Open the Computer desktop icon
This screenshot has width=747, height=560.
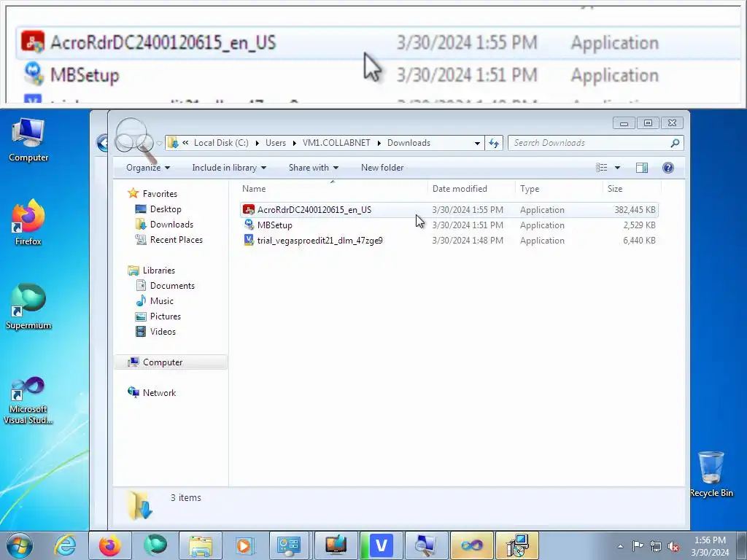28,140
